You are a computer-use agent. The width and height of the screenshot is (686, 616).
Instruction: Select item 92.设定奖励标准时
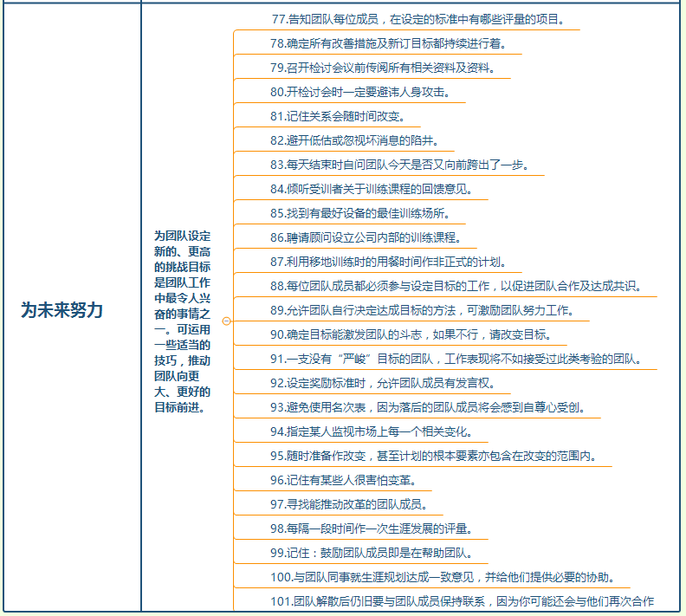coord(383,383)
